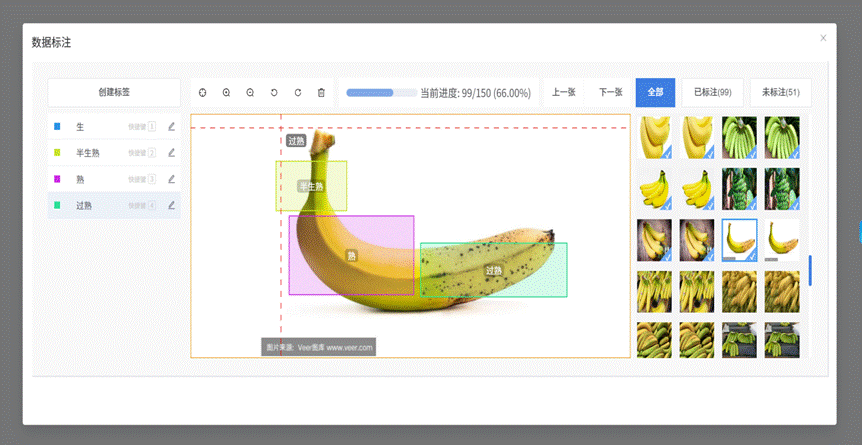Click the crosshair recenter tool icon
Viewport: 862px width, 445px height.
point(203,93)
